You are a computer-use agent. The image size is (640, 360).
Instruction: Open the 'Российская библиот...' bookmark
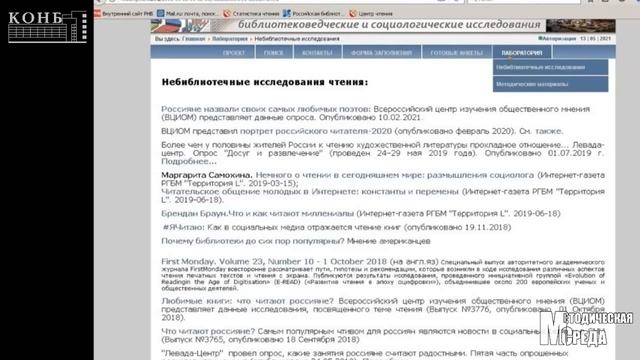[313, 13]
